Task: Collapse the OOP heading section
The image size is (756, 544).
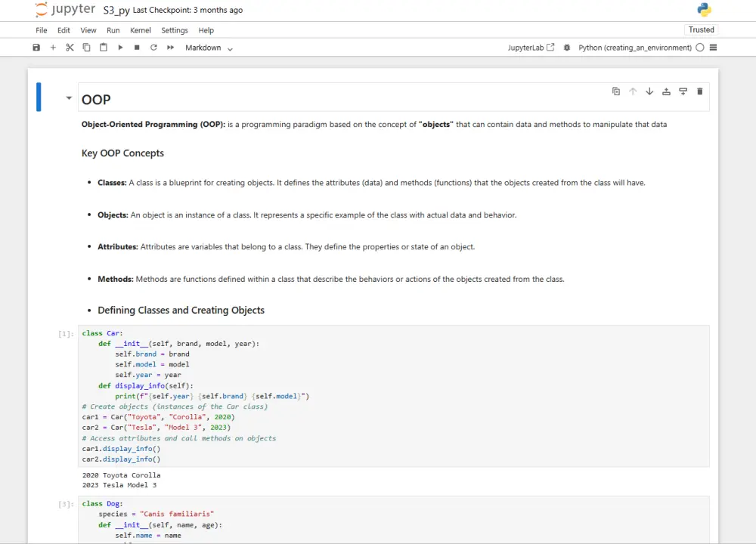Action: point(69,98)
